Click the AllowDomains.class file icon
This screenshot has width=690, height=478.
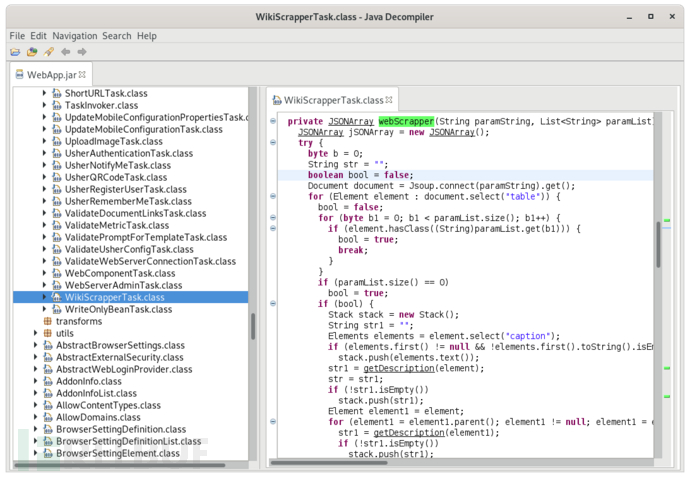coord(48,417)
